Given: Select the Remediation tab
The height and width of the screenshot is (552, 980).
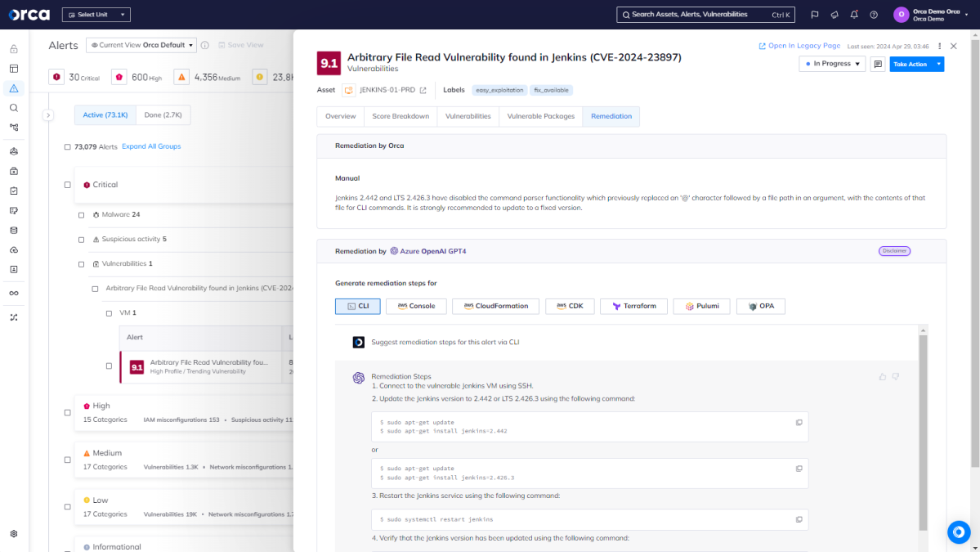Looking at the screenshot, I should (x=611, y=116).
